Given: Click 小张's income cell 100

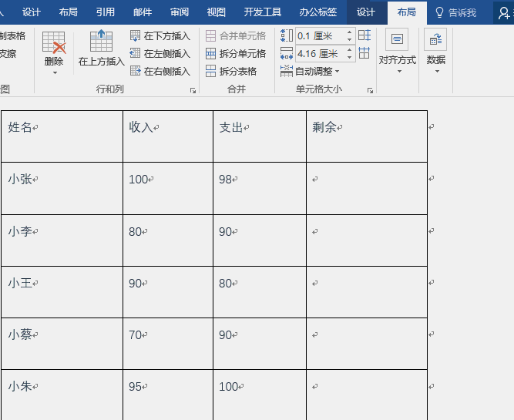Looking at the screenshot, I should 168,189.
